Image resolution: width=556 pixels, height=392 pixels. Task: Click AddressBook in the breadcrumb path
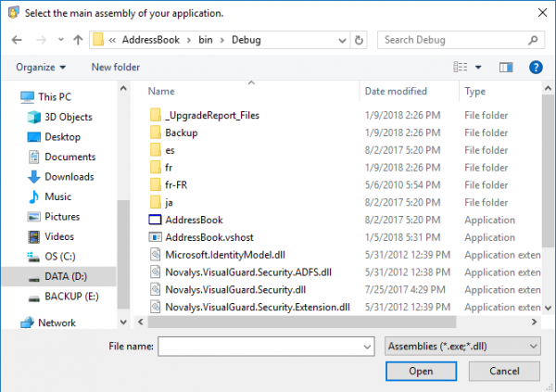151,40
